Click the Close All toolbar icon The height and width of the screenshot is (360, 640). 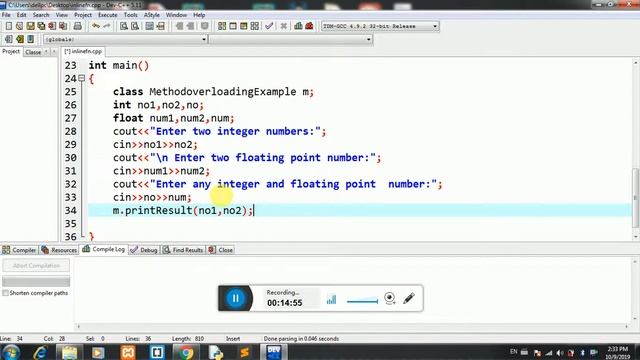click(x=63, y=26)
